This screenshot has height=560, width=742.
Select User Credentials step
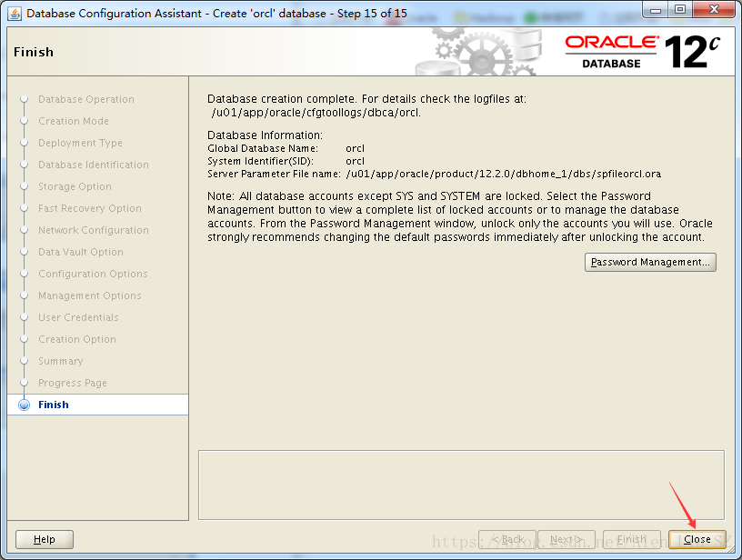coord(78,317)
